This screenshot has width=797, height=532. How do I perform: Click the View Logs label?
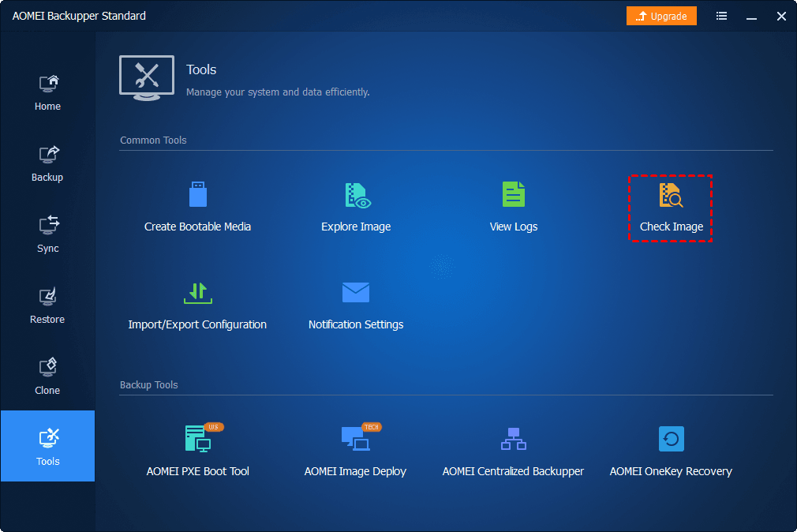point(514,227)
